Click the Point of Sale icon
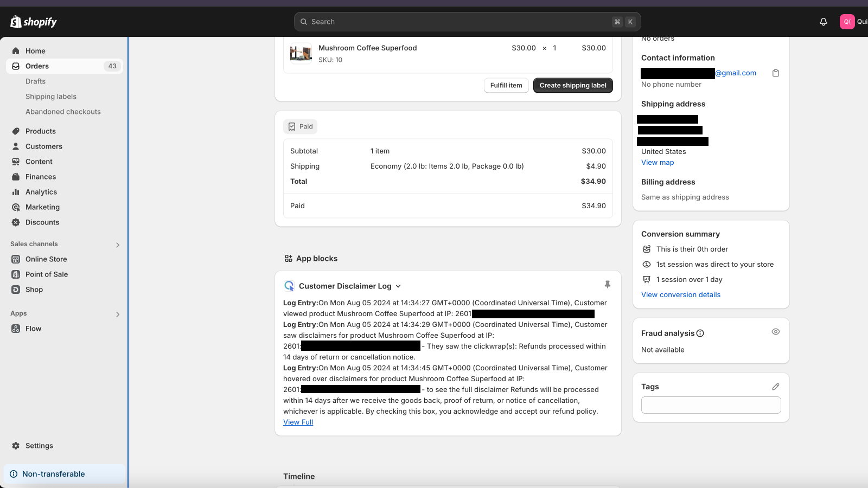868x488 pixels. point(16,274)
